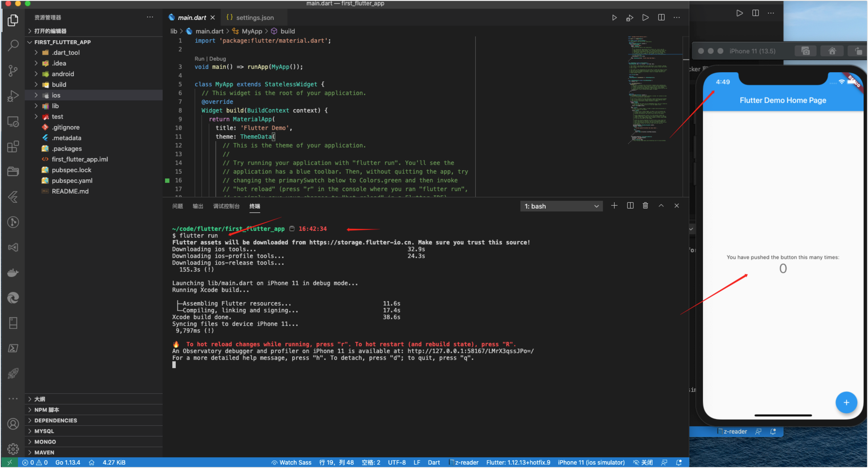The height and width of the screenshot is (468, 868).
Task: Click the Debug code lens above main
Action: (217, 59)
